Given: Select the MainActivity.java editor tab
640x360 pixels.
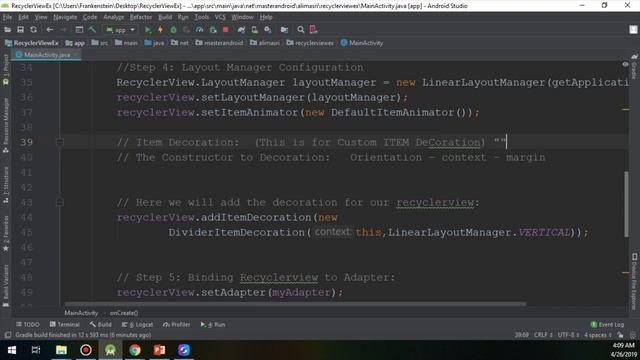Looking at the screenshot, I should tap(46, 55).
